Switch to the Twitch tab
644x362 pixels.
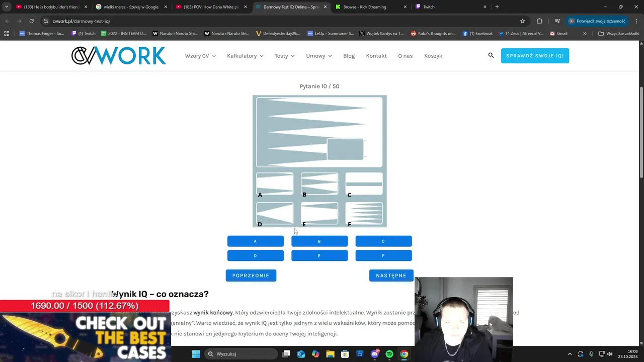click(451, 7)
